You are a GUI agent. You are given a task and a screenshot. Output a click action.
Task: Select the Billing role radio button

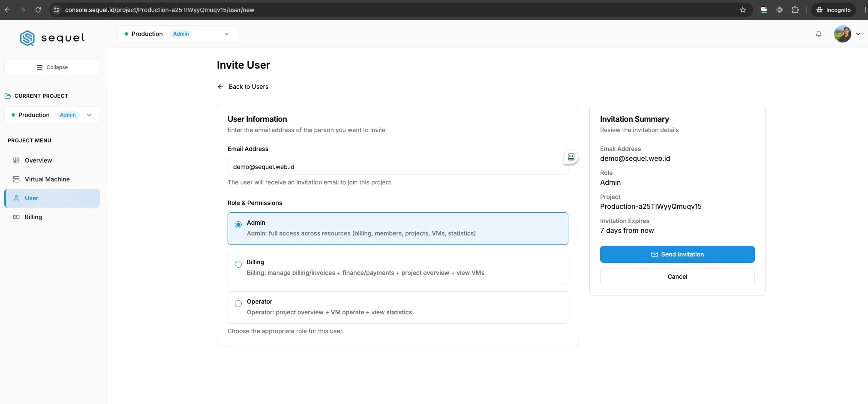(x=238, y=264)
